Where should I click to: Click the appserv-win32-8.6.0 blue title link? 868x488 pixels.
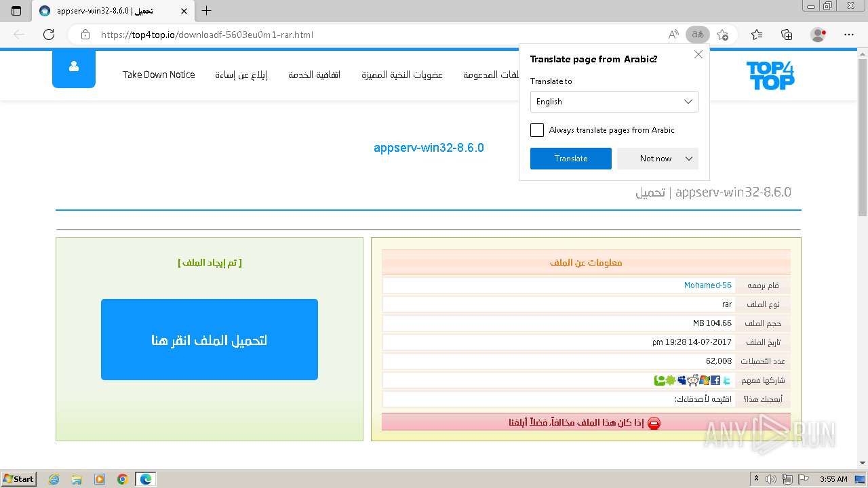click(x=429, y=148)
